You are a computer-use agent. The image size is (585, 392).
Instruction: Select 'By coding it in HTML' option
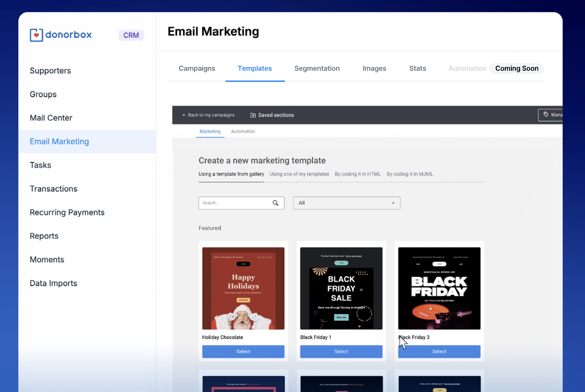tap(358, 174)
